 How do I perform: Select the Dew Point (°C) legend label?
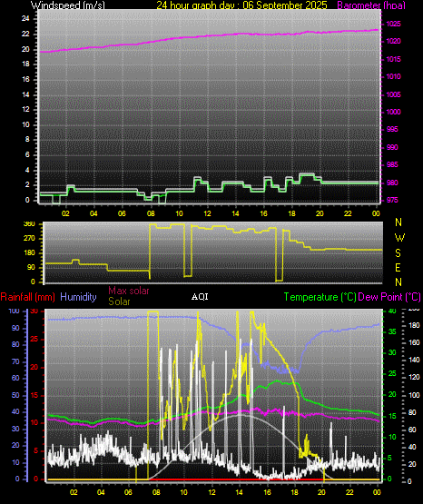(389, 297)
